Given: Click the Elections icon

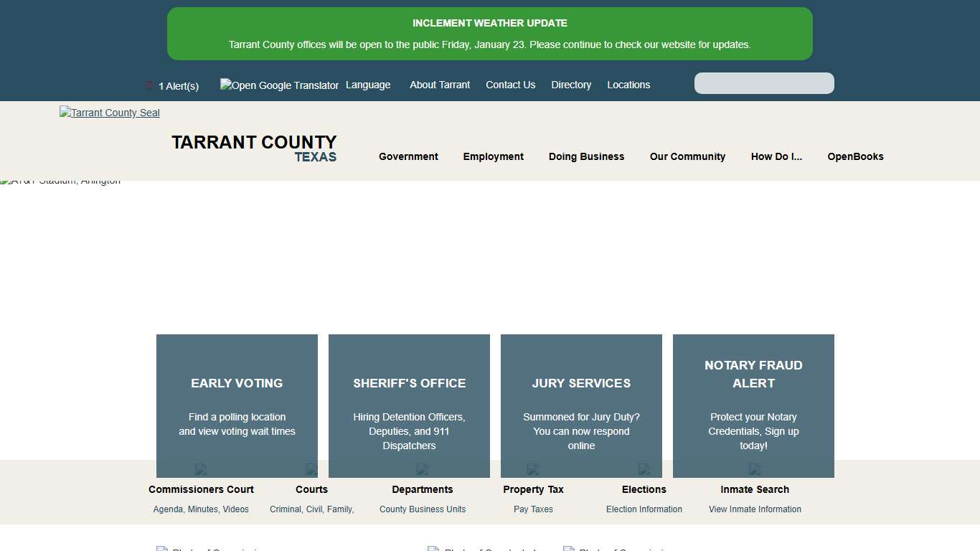Looking at the screenshot, I should [644, 470].
